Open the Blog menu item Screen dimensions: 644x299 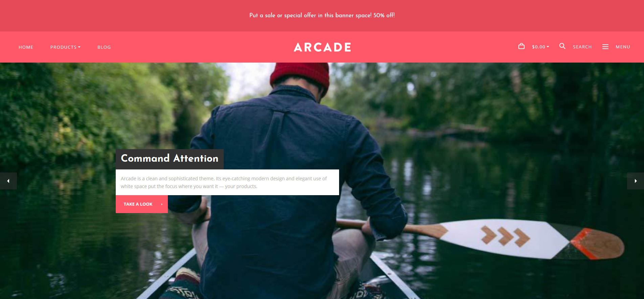click(104, 47)
